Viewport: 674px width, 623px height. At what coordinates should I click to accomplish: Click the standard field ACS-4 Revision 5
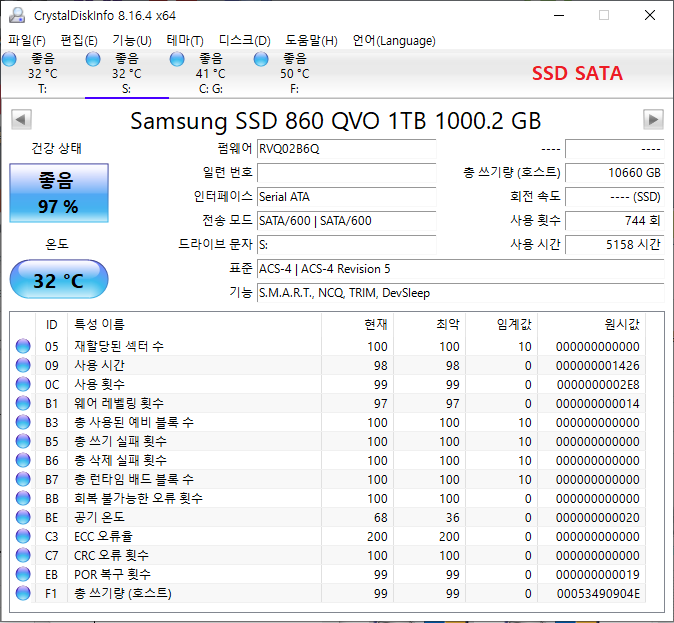[461, 269]
